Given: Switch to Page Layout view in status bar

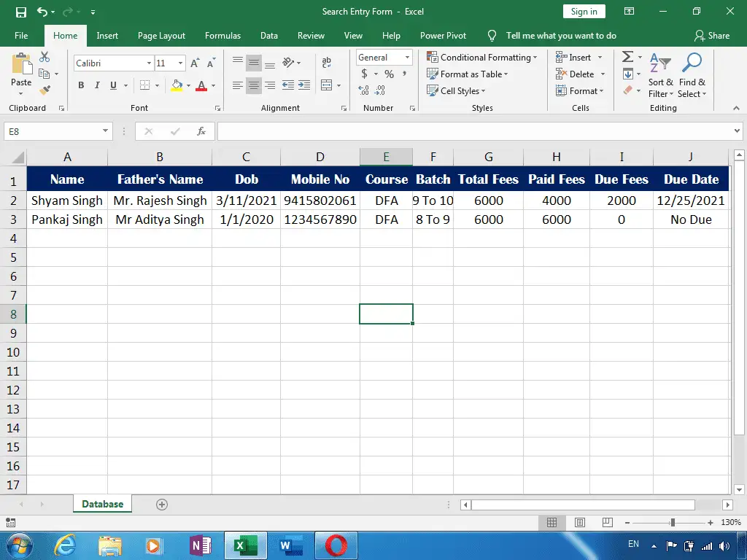Looking at the screenshot, I should [580, 522].
